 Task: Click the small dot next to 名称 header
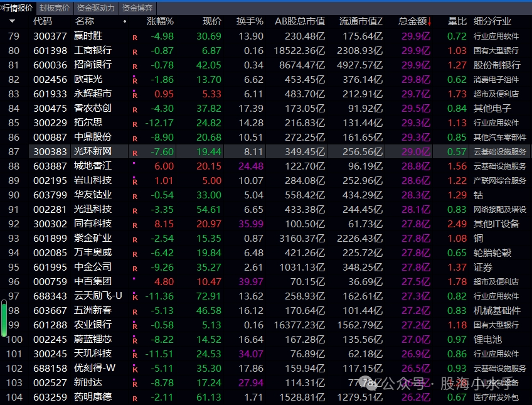[x=125, y=21]
